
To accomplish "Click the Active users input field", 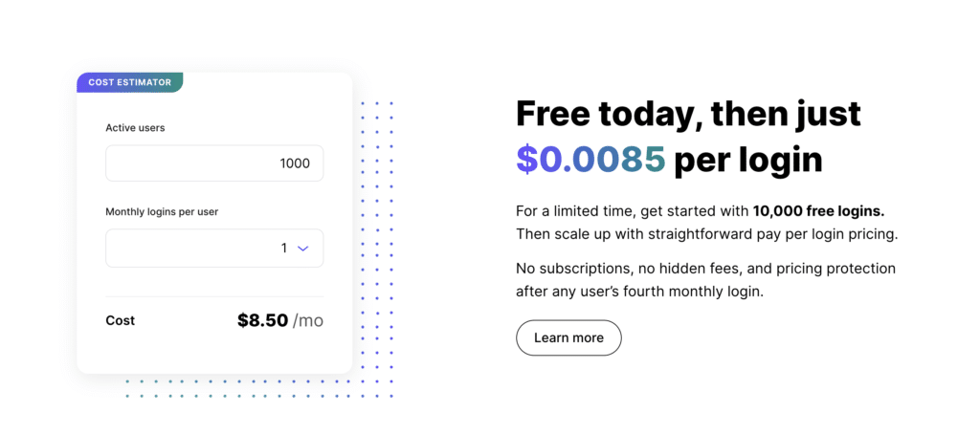I will click(x=214, y=163).
